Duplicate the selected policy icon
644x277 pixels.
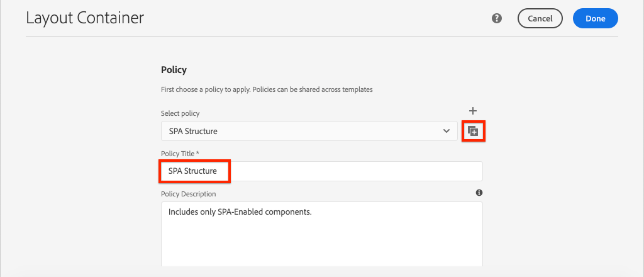point(473,131)
